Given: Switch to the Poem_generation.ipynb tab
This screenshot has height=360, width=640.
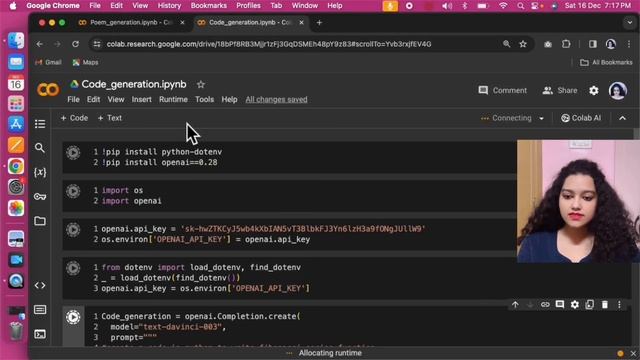Looking at the screenshot, I should [130, 22].
